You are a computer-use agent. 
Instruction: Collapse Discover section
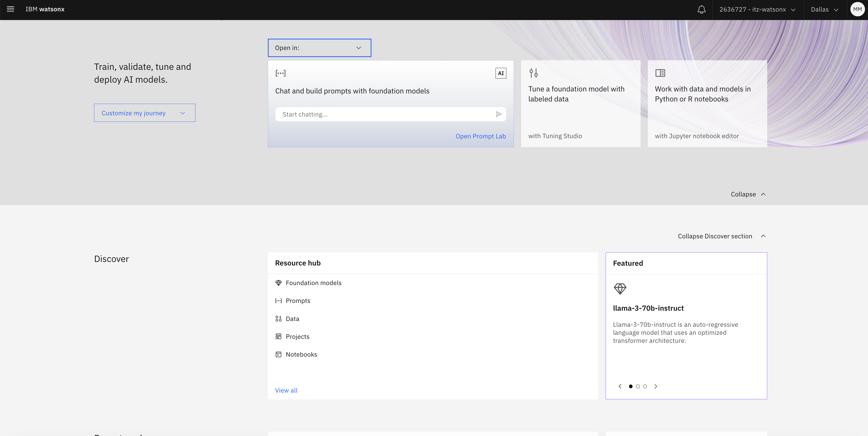tap(722, 236)
